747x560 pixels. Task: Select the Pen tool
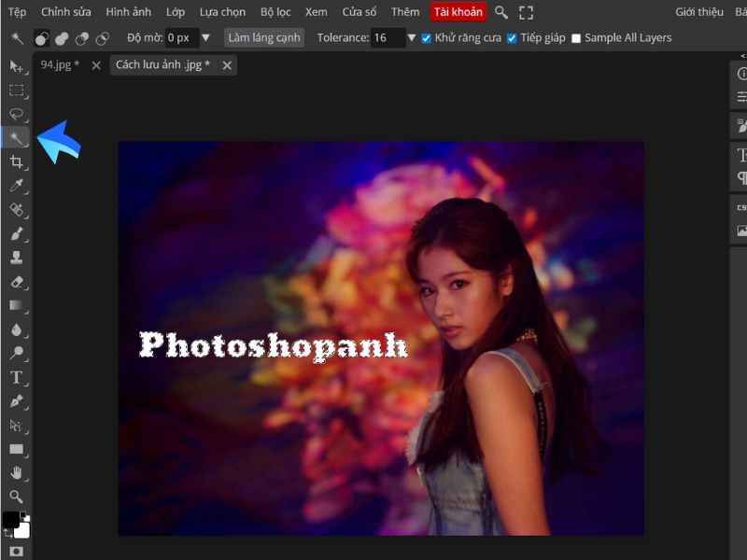point(16,401)
